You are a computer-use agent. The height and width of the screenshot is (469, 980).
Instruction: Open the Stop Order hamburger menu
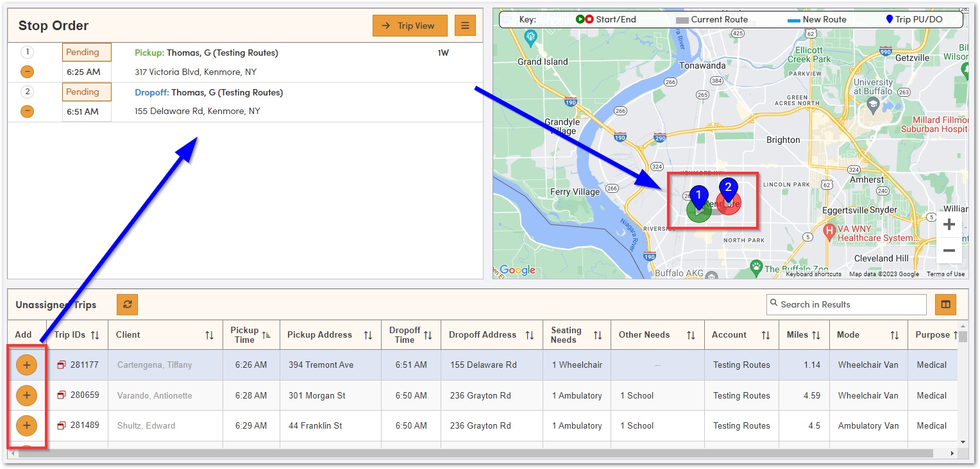[x=465, y=26]
